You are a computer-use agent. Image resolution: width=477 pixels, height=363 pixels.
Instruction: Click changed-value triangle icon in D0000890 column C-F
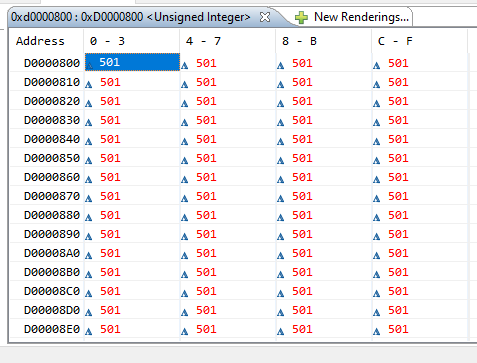pos(377,237)
